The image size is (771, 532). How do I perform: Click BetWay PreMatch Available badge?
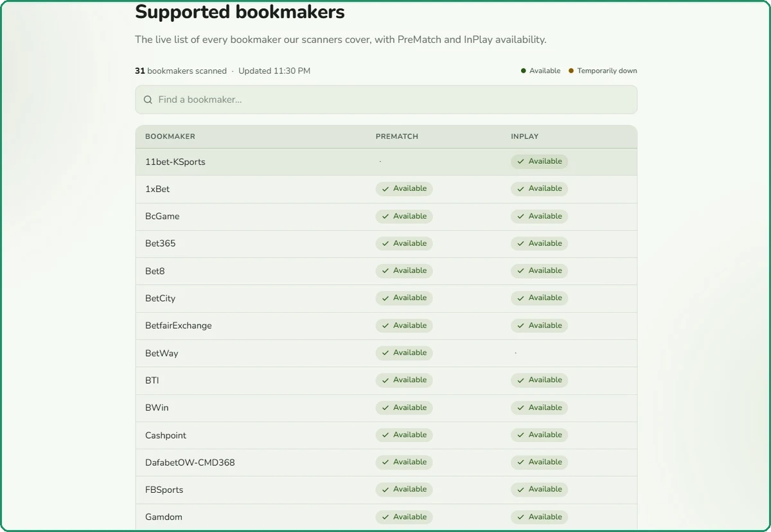tap(404, 353)
